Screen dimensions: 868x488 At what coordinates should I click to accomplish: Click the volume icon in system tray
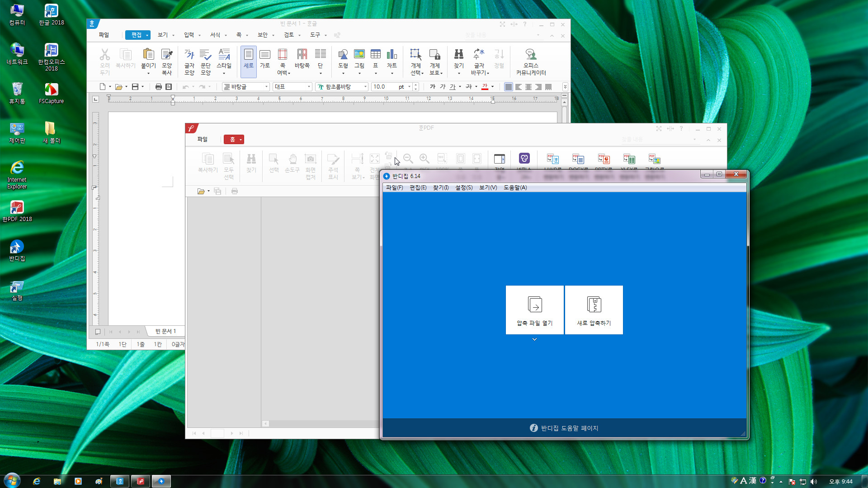[814, 482]
